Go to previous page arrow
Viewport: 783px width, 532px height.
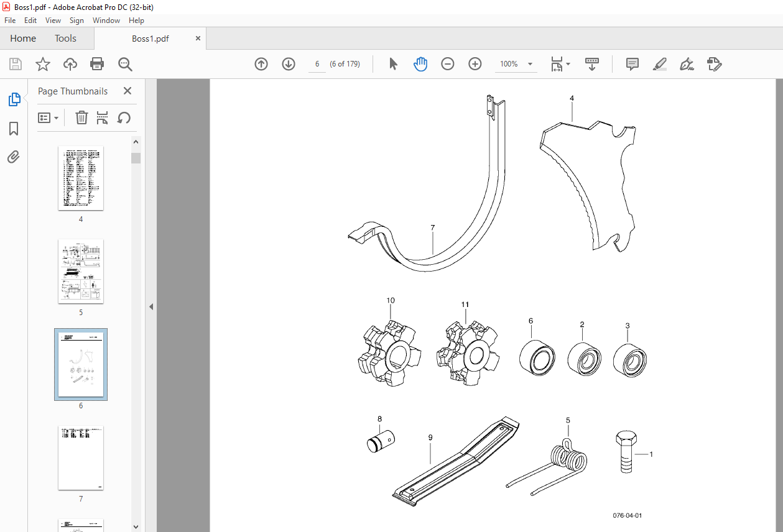(x=261, y=64)
